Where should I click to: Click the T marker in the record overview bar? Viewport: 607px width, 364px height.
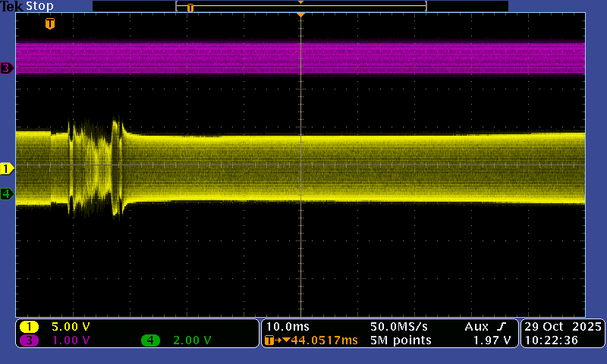[190, 8]
